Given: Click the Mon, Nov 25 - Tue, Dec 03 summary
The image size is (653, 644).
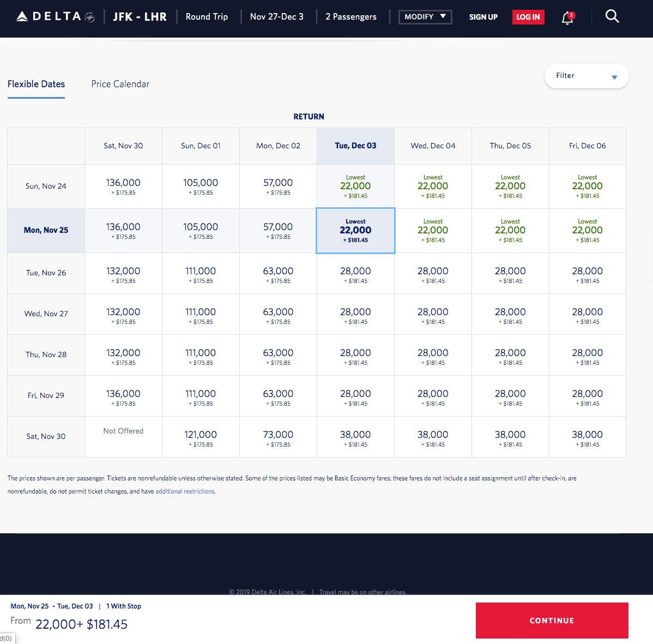Looking at the screenshot, I should pyautogui.click(x=52, y=606).
